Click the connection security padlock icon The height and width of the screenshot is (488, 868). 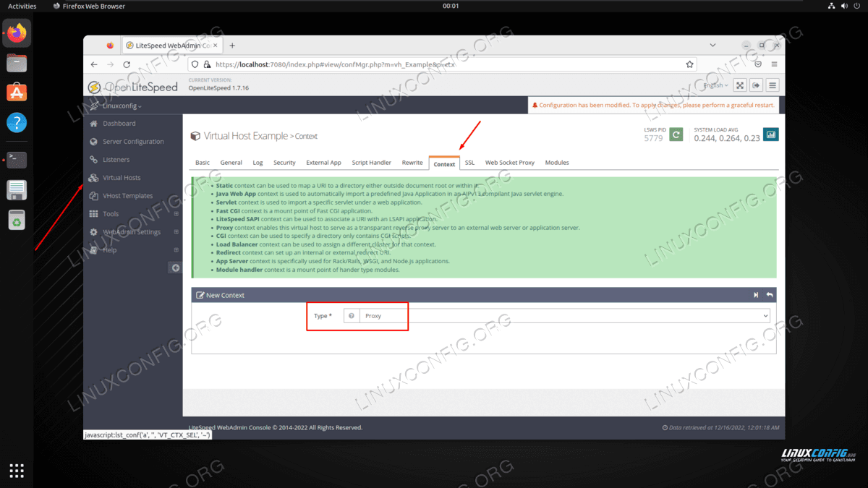coord(206,64)
